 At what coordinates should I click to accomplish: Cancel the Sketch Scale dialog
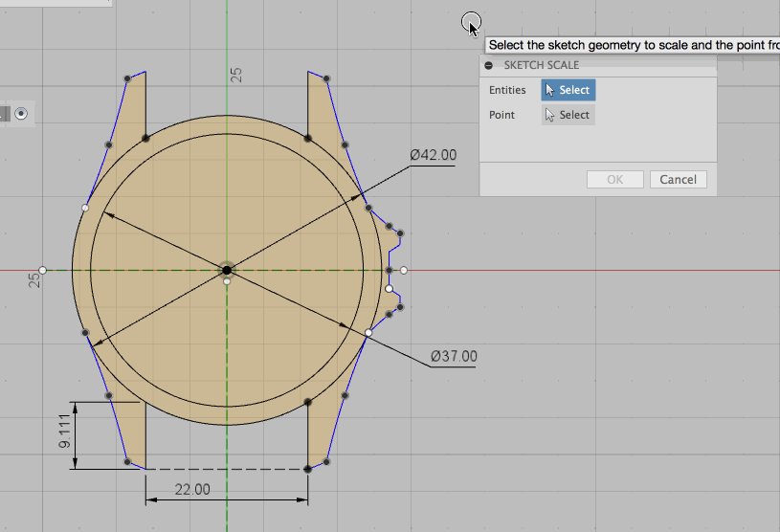point(679,179)
